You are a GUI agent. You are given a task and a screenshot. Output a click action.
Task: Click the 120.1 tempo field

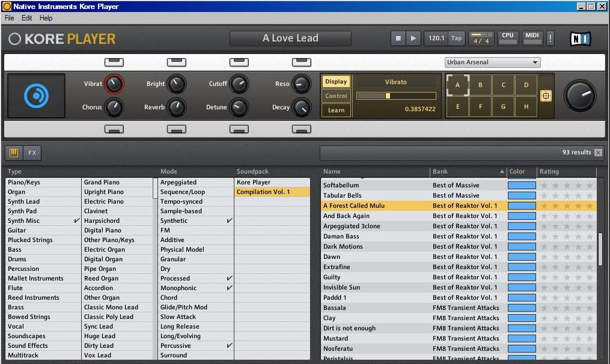click(x=436, y=38)
